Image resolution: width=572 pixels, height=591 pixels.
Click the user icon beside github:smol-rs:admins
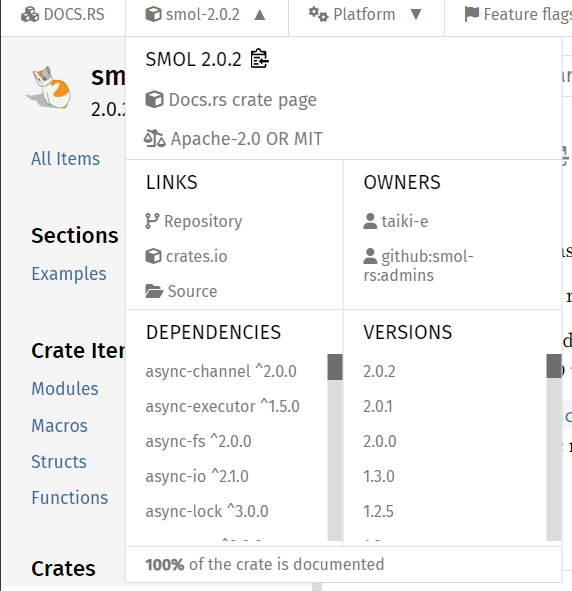[x=370, y=256]
